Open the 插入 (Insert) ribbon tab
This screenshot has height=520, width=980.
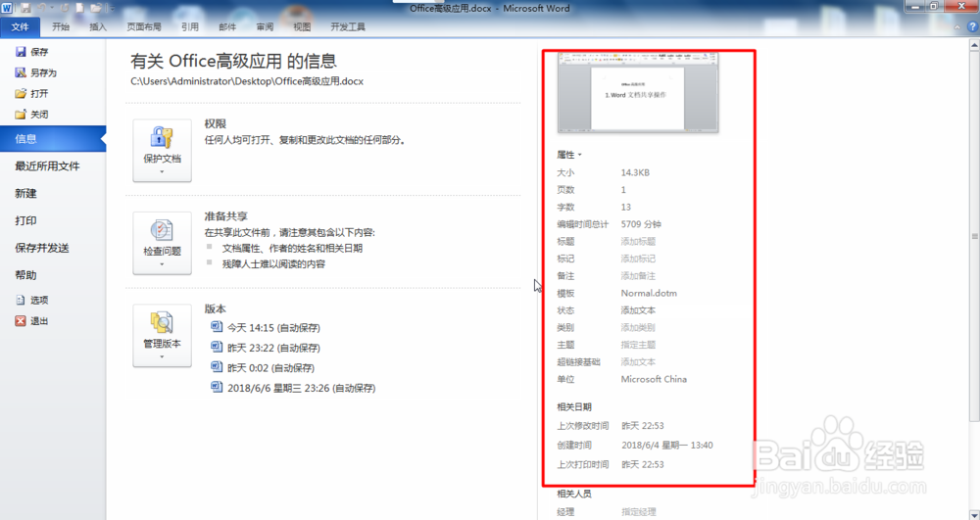(x=98, y=26)
